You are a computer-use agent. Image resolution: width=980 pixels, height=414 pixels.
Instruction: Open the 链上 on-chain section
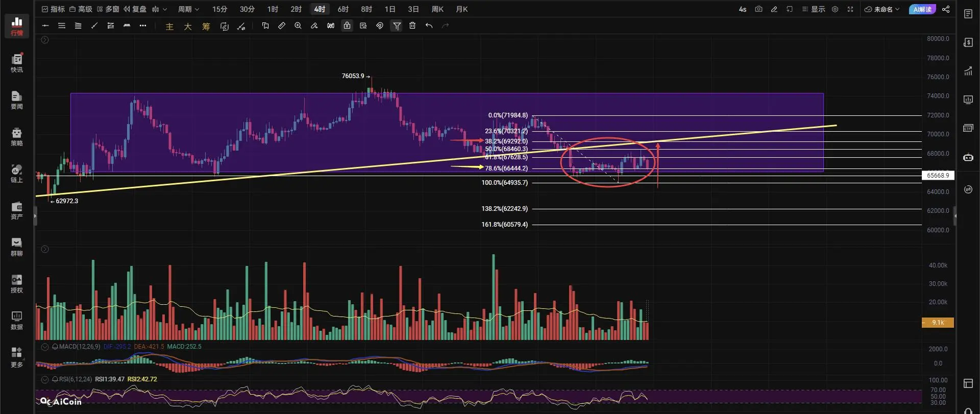17,173
